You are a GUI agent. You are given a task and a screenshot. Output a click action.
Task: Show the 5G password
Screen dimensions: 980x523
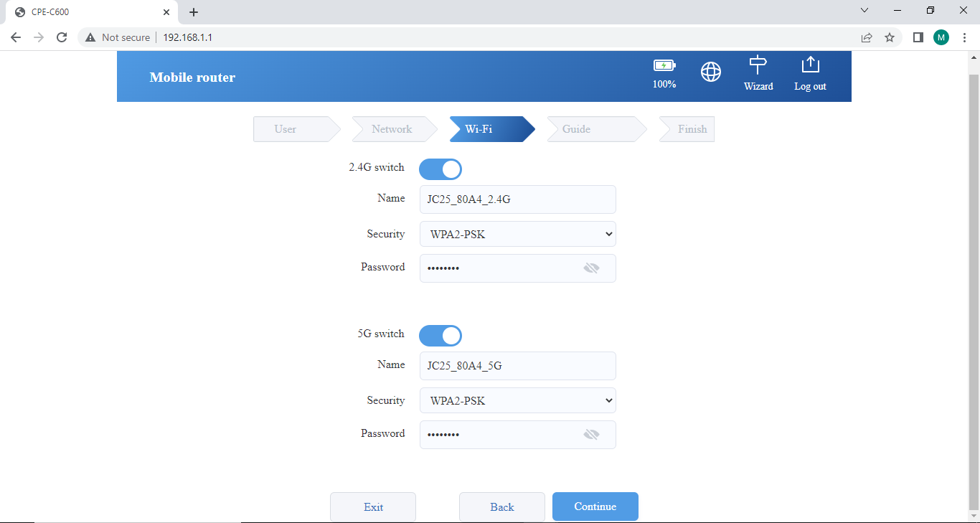[x=591, y=435]
